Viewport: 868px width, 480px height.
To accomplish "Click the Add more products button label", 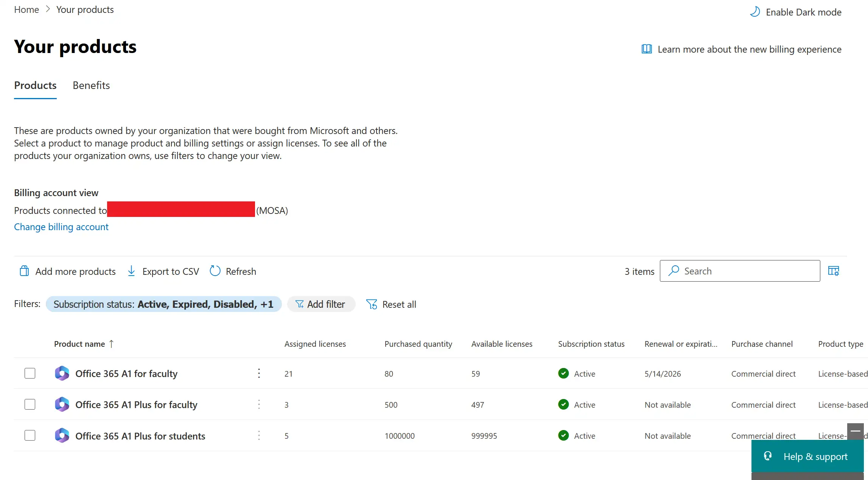I will point(75,271).
